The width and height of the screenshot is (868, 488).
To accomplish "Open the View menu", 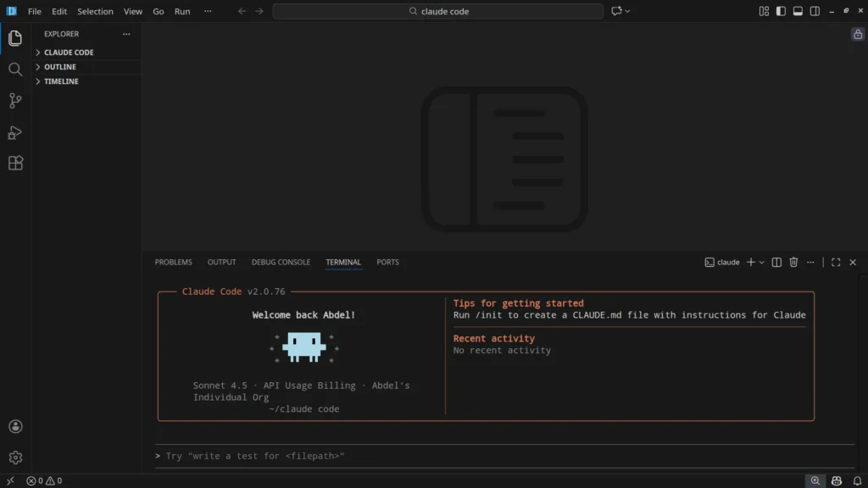I will click(x=133, y=11).
